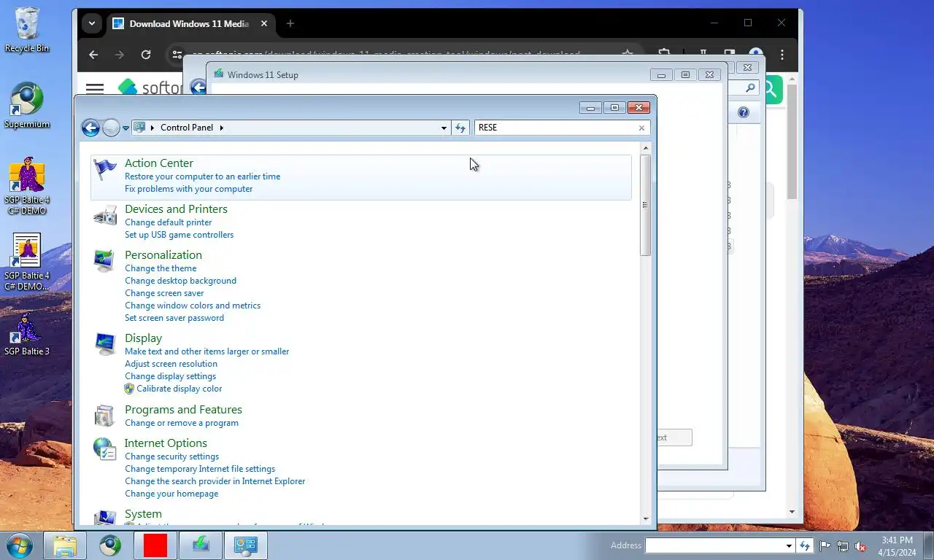Click the network tray icon
This screenshot has height=560, width=934.
coord(843,546)
